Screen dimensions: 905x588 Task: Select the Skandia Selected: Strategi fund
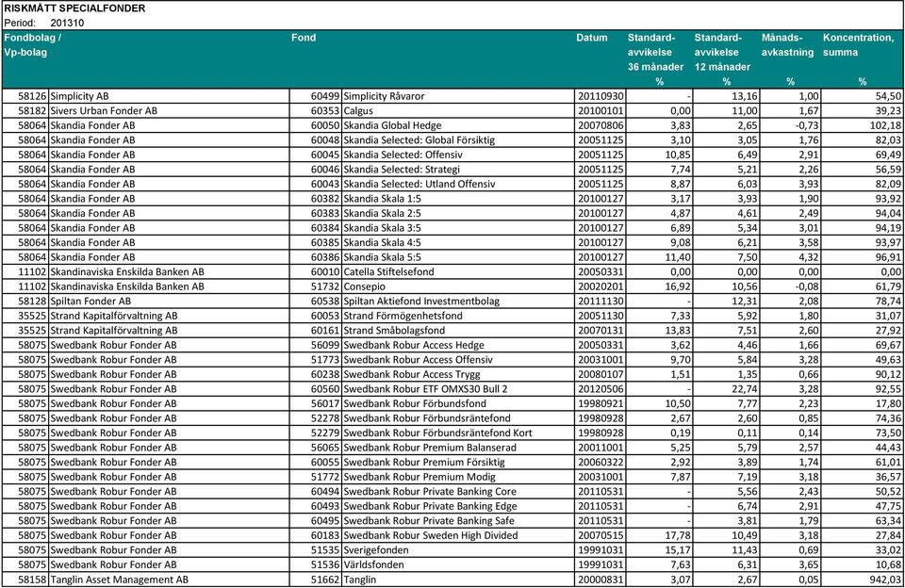tap(402, 170)
